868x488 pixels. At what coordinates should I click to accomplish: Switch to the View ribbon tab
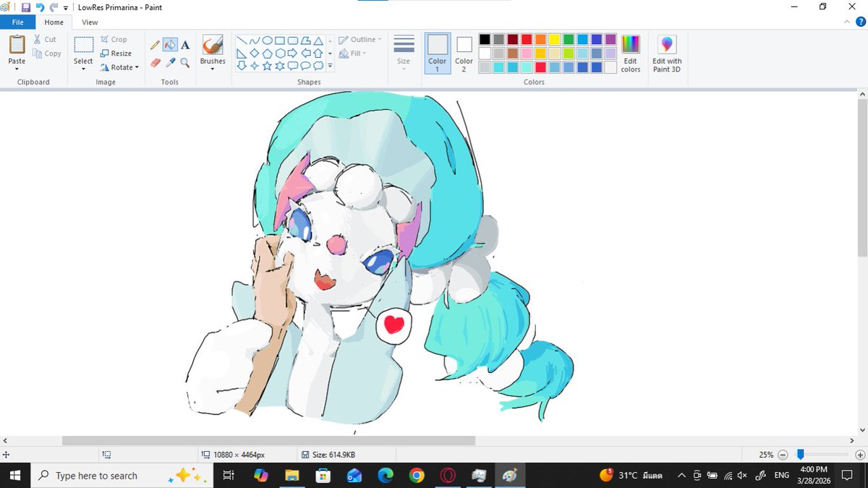click(x=90, y=22)
